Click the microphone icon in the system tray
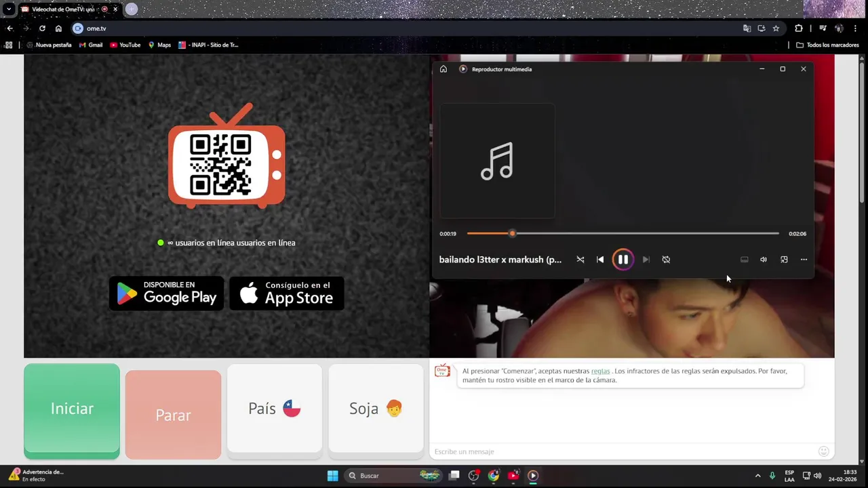This screenshot has width=868, height=488. (x=772, y=476)
